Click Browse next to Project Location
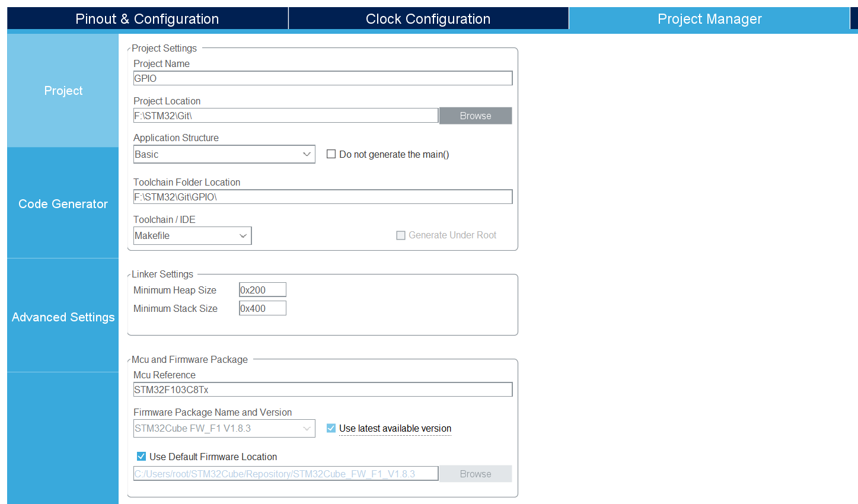 (x=475, y=116)
